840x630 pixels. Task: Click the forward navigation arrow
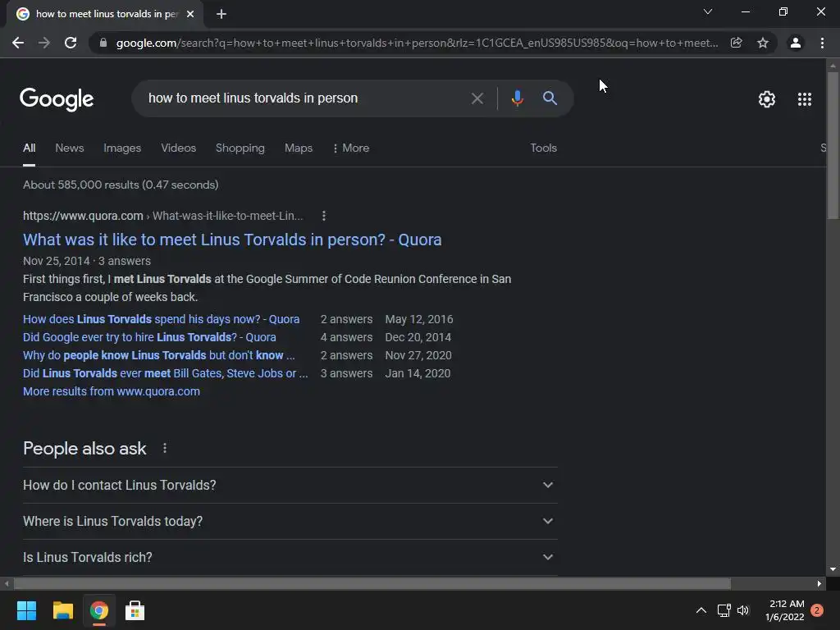(x=44, y=43)
